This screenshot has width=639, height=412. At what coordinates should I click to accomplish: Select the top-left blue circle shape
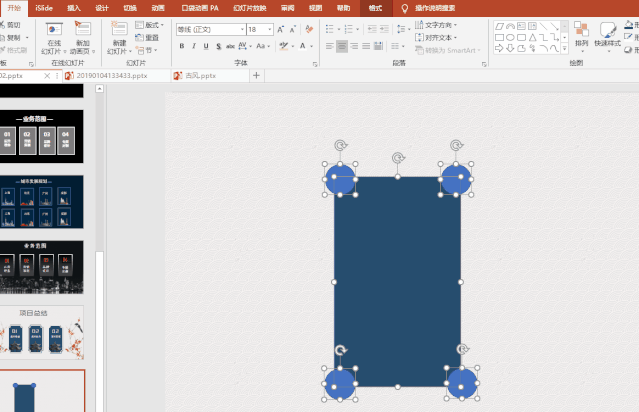340,179
